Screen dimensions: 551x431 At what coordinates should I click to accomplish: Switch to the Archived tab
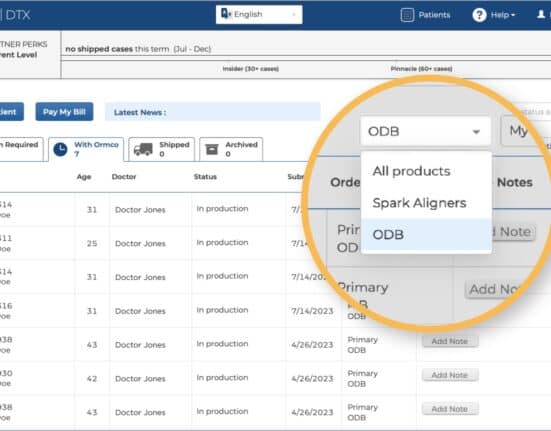point(231,149)
